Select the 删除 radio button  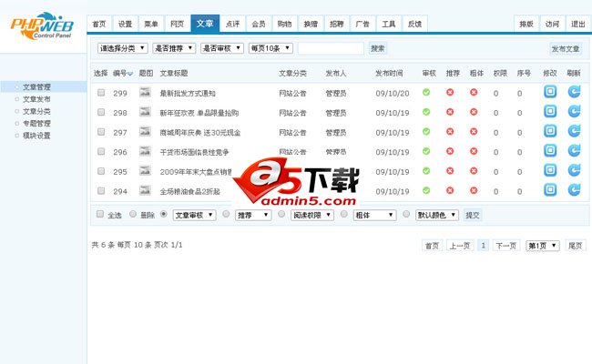(x=133, y=215)
